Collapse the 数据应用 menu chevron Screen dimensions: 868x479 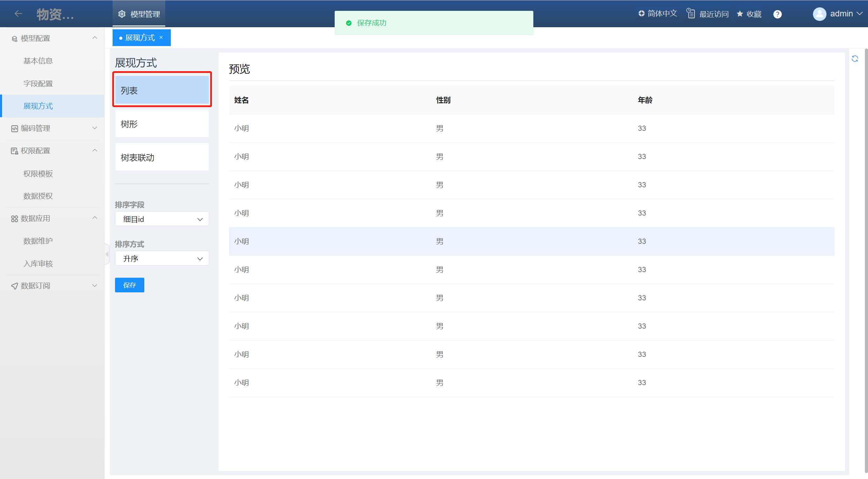[x=95, y=218]
